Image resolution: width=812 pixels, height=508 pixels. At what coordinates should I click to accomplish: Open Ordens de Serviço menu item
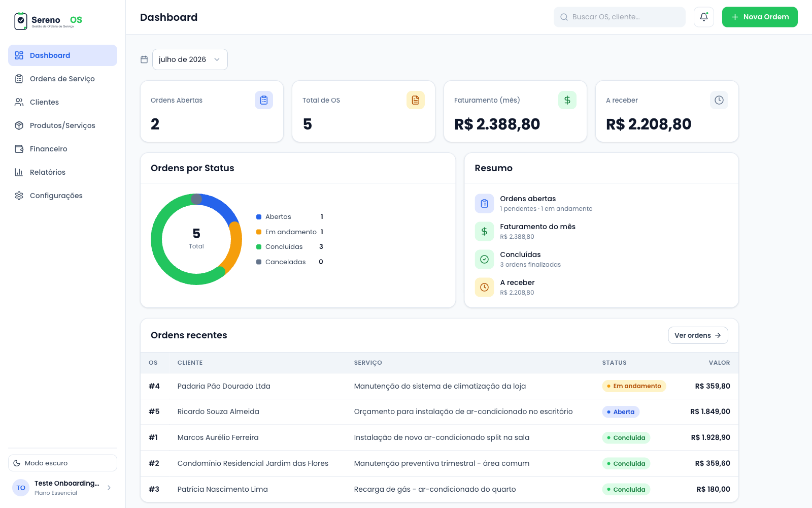click(62, 79)
